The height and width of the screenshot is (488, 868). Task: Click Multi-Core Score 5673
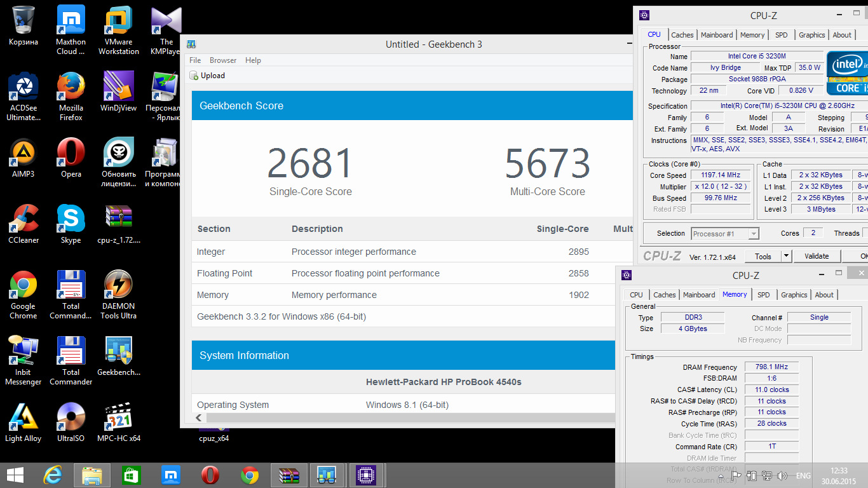tap(548, 164)
